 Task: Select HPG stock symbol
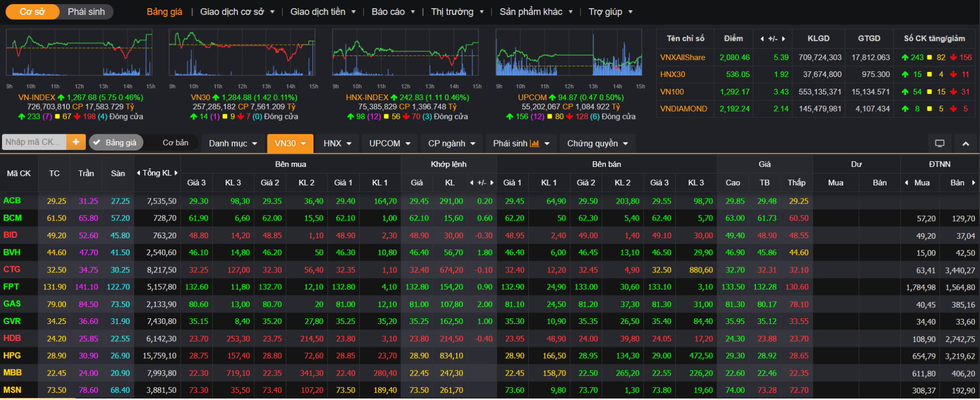click(12, 356)
